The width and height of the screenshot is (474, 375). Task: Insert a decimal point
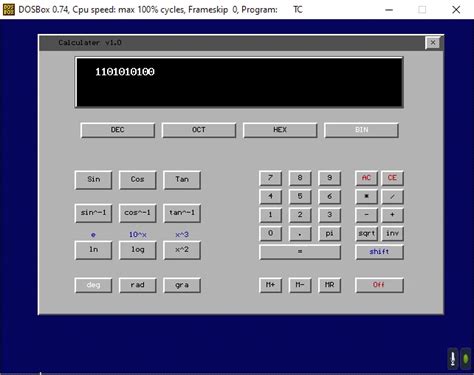[300, 233]
